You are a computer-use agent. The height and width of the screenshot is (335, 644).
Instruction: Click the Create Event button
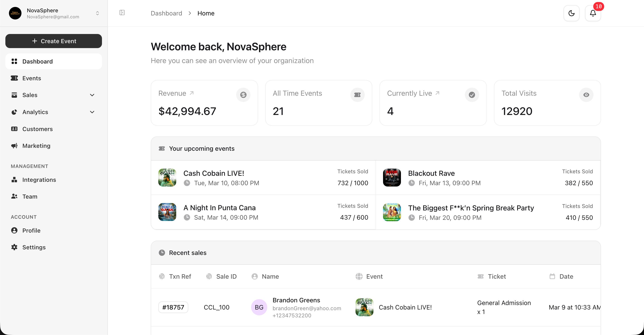click(x=53, y=41)
